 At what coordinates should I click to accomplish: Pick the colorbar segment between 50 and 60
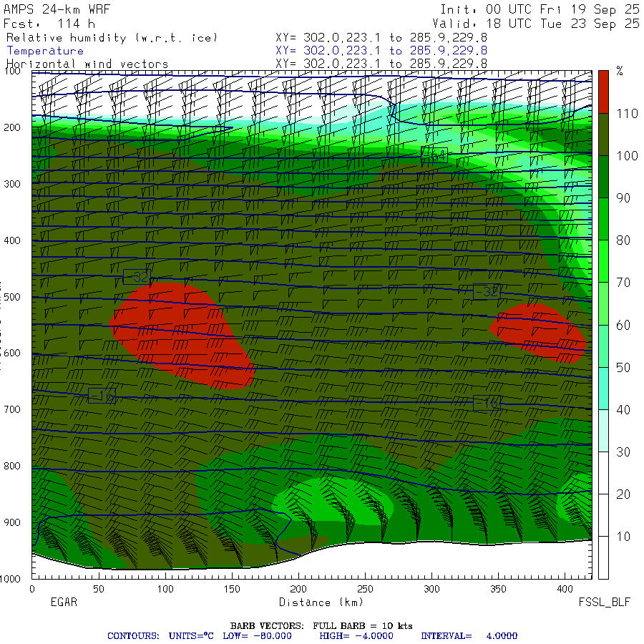pyautogui.click(x=603, y=346)
